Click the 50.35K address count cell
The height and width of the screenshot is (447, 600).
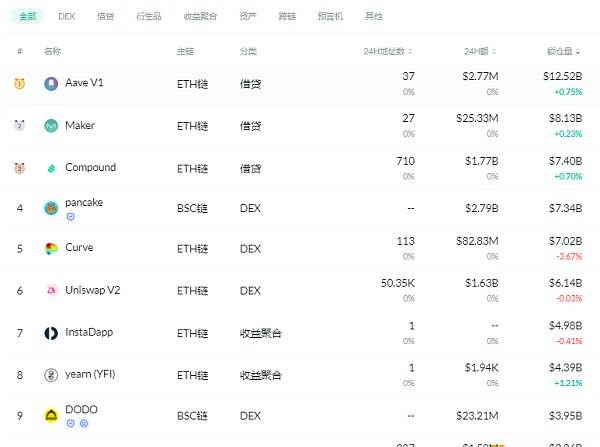coord(398,283)
